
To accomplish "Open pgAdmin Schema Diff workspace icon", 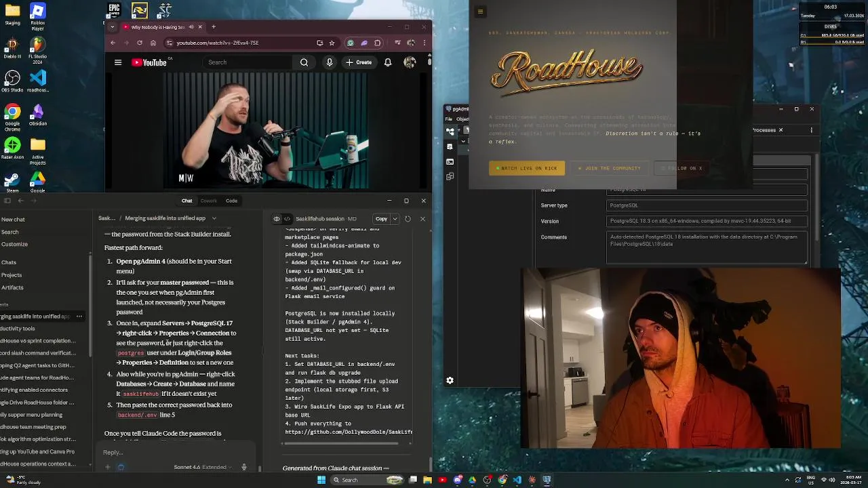I will [x=450, y=177].
